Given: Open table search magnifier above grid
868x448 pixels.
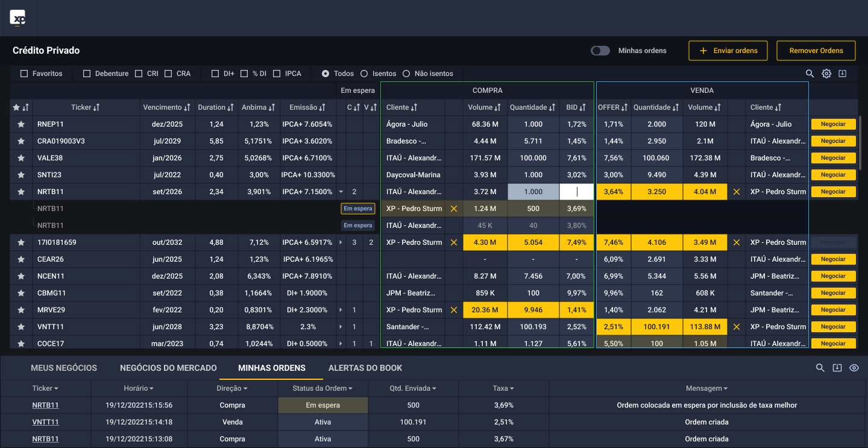Looking at the screenshot, I should [x=810, y=74].
